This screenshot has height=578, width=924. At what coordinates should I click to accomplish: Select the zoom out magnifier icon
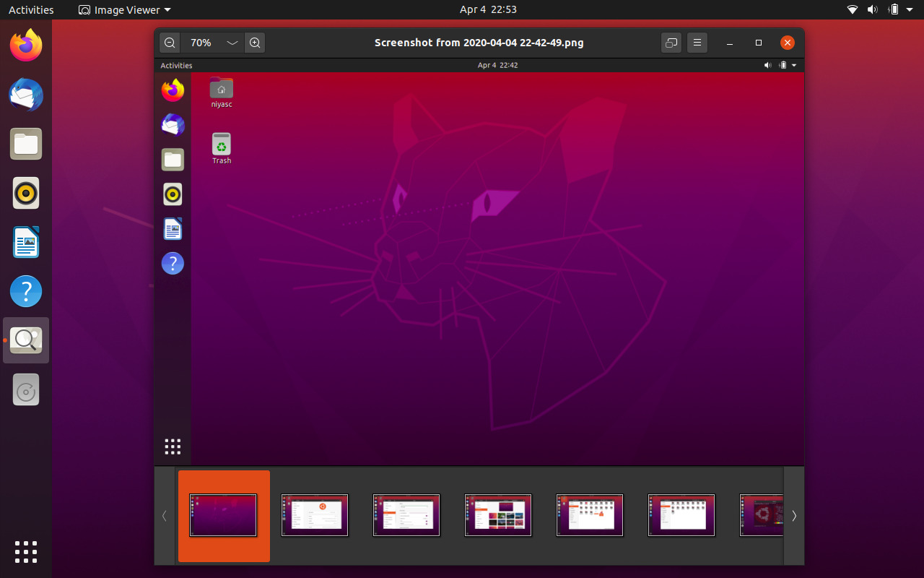[x=169, y=42]
